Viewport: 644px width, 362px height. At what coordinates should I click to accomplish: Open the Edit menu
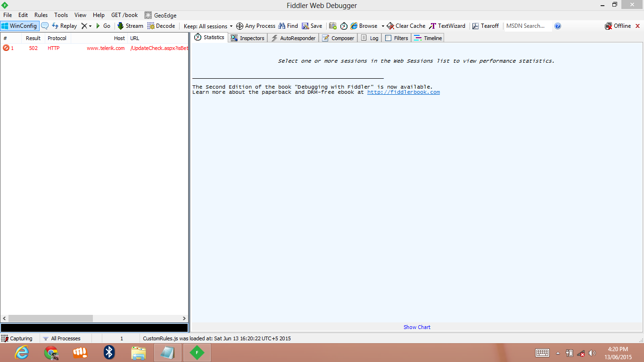click(x=23, y=15)
